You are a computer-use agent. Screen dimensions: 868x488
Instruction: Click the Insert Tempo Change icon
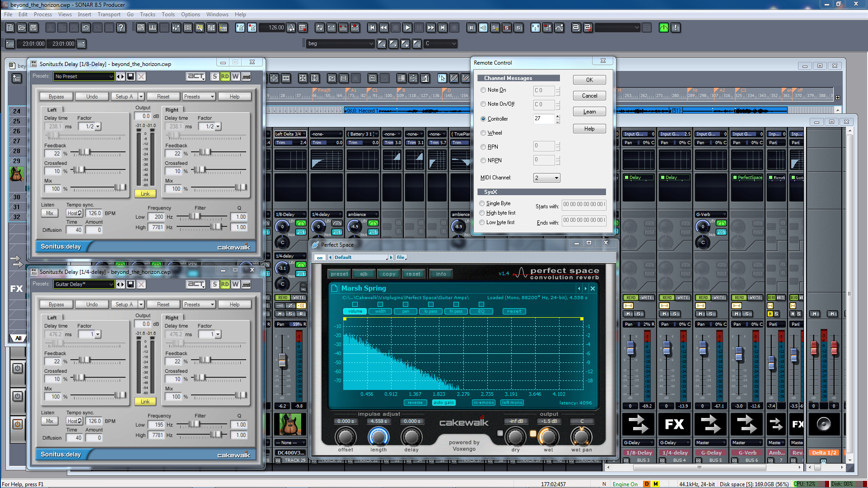(291, 28)
